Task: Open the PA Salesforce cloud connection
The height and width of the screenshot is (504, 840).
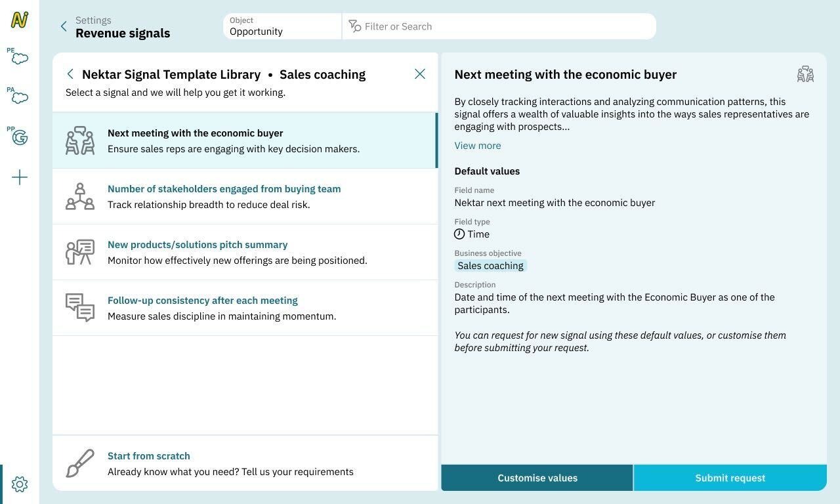Action: [19, 97]
